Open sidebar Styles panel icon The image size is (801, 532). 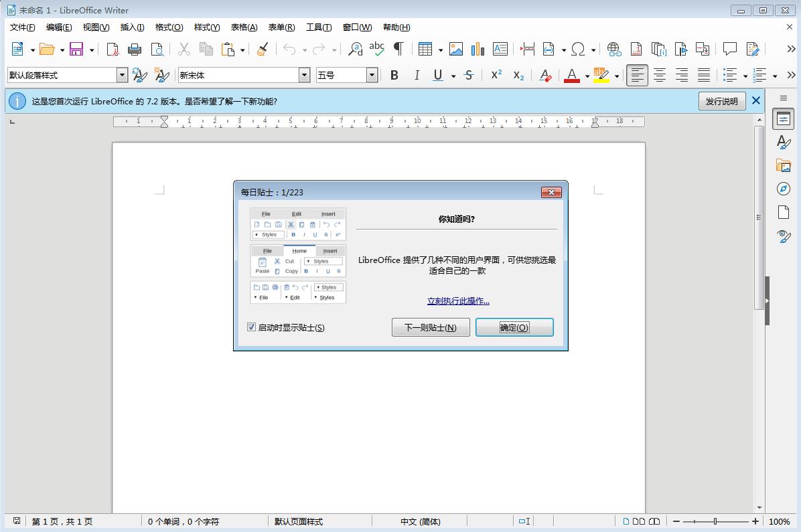coord(783,142)
